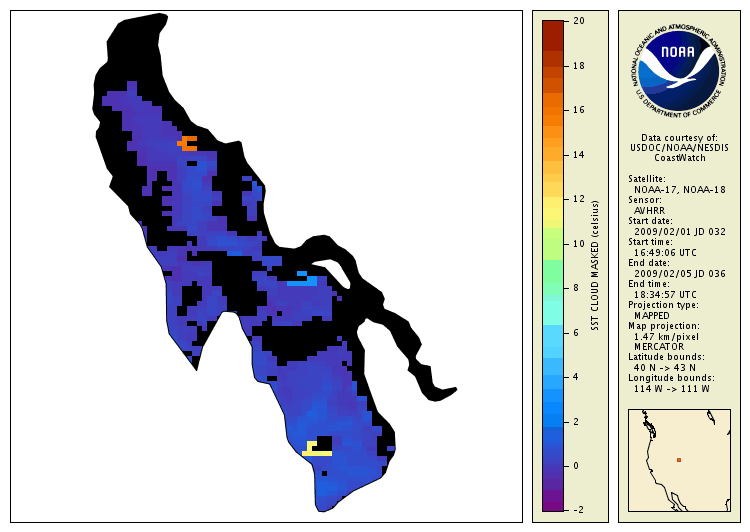Viewport: 750px width, 532px height.
Task: Click the 'AVHRR' sensor value
Action: 649,211
